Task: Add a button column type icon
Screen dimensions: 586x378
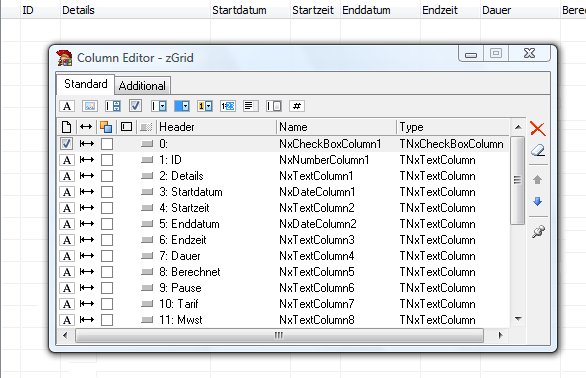Action: click(274, 106)
